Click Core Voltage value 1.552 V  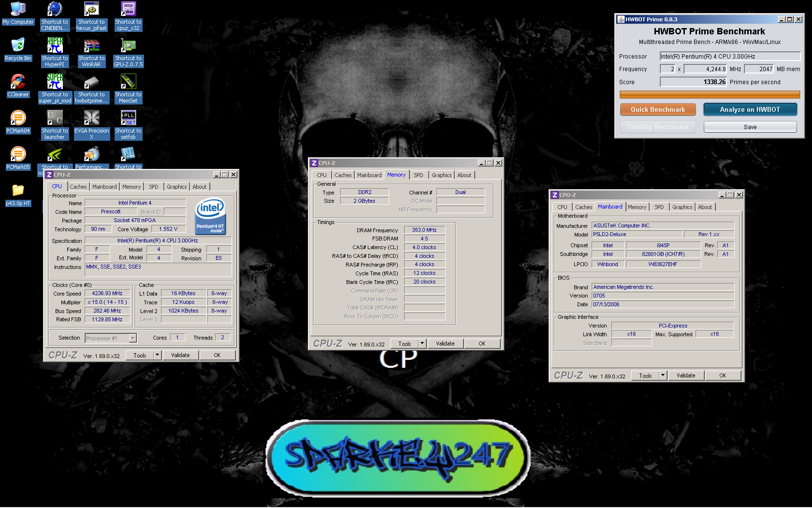[168, 229]
